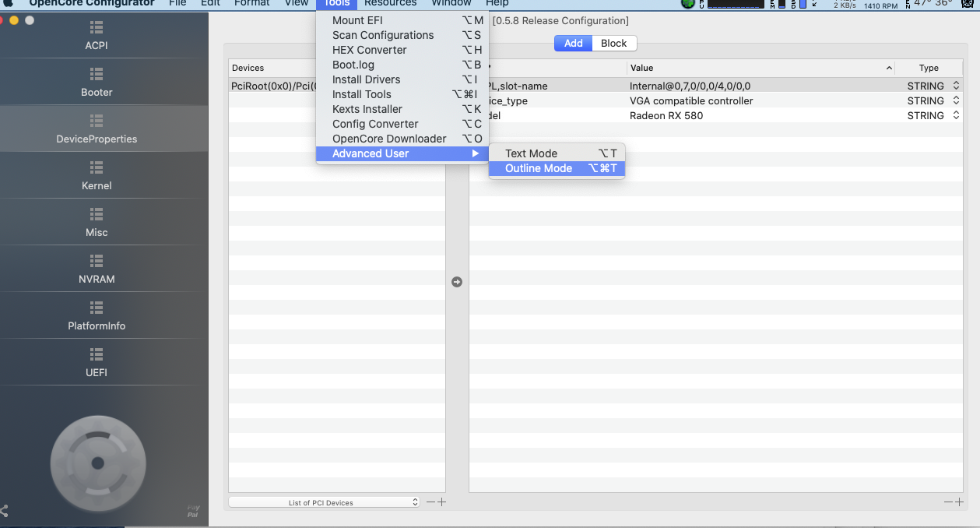
Task: Open the PlatformInfo sidebar section
Action: [x=97, y=316]
